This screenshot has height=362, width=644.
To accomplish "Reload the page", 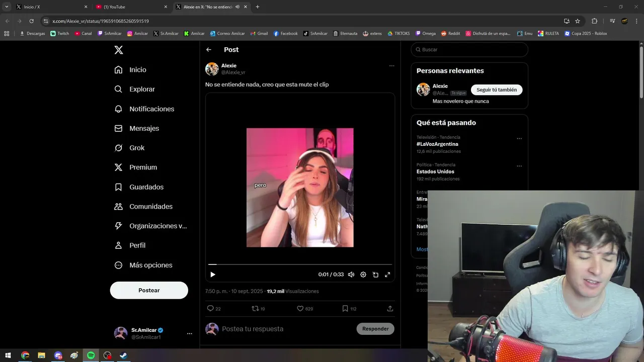I will [31, 21].
